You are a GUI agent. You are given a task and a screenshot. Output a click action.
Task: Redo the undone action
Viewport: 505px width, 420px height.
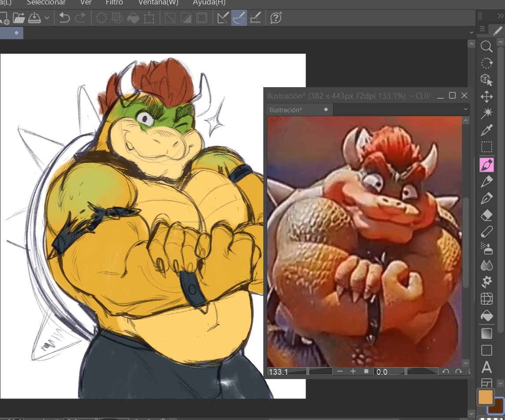click(x=80, y=18)
